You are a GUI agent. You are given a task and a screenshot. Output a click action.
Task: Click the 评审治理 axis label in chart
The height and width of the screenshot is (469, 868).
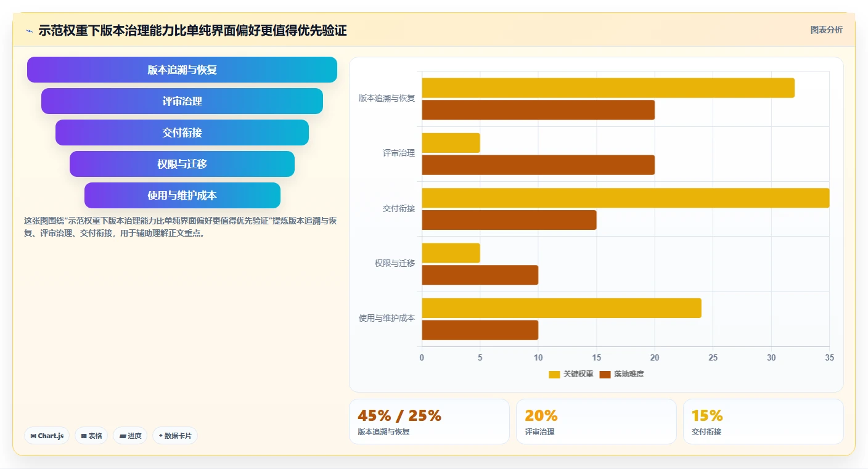[x=399, y=153]
